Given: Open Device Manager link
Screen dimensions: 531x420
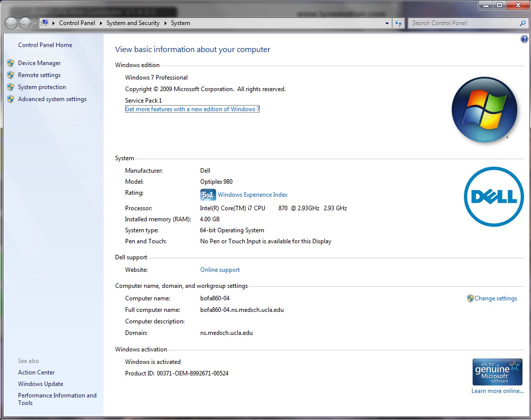Looking at the screenshot, I should [x=39, y=63].
